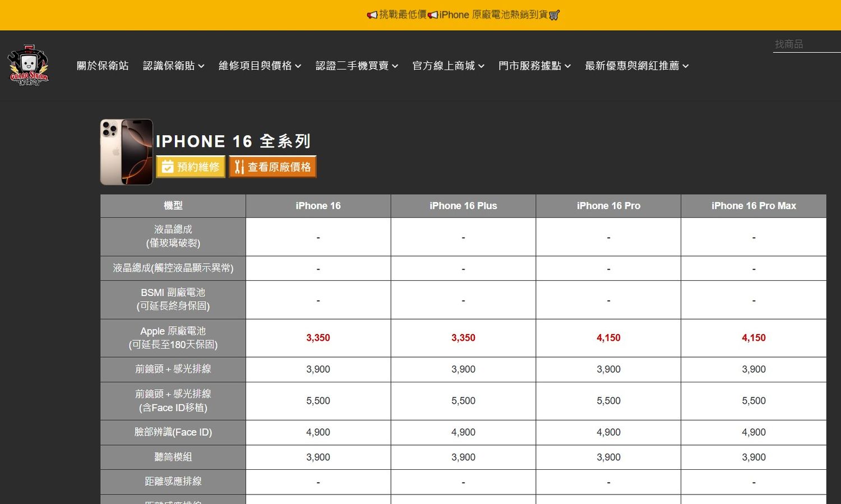Click the iPhone 16 Pro column header
The height and width of the screenshot is (504, 841).
[x=608, y=206]
